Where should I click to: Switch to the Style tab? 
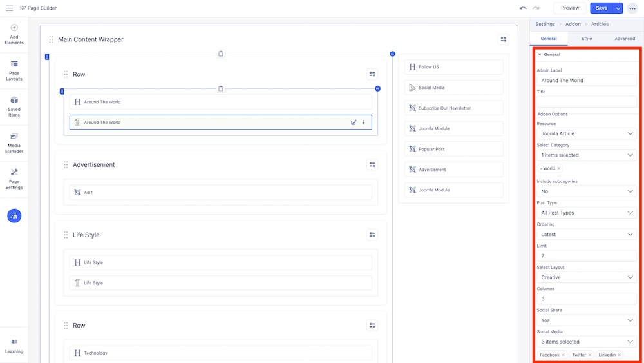click(587, 39)
